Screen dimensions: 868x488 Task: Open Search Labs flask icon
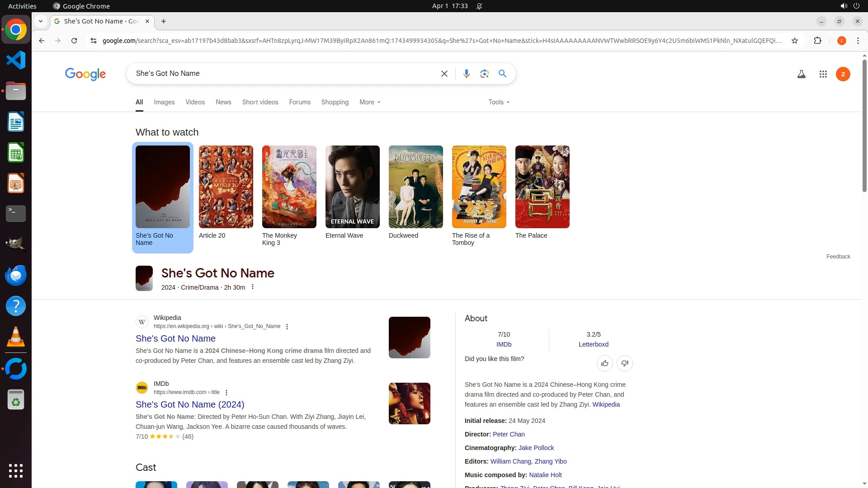[801, 74]
